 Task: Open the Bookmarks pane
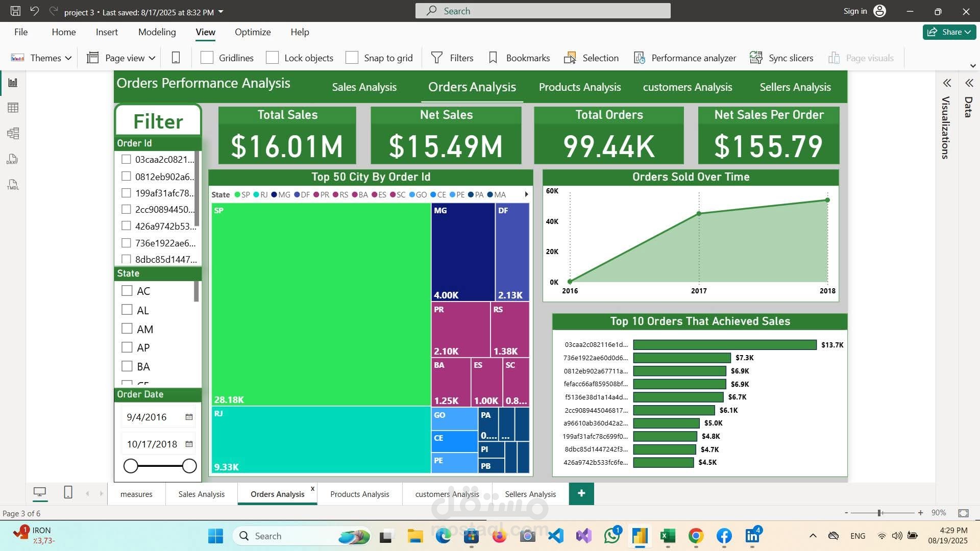pyautogui.click(x=519, y=58)
